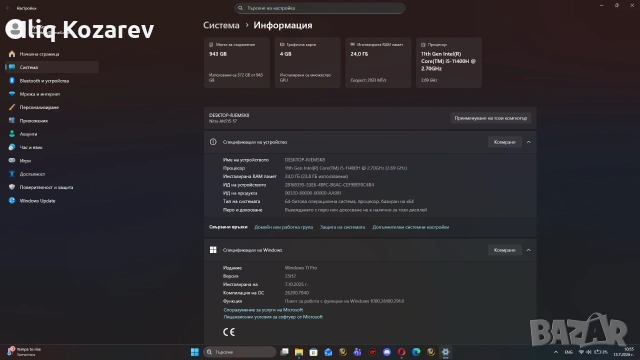This screenshot has width=640, height=360.
Task: Open Допълнителни системни настройки link
Action: (411, 227)
